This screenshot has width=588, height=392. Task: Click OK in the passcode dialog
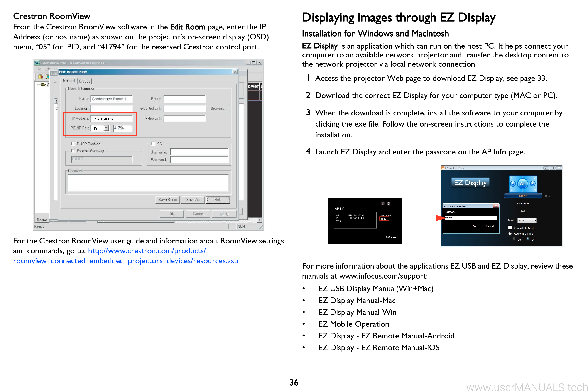pyautogui.click(x=475, y=226)
